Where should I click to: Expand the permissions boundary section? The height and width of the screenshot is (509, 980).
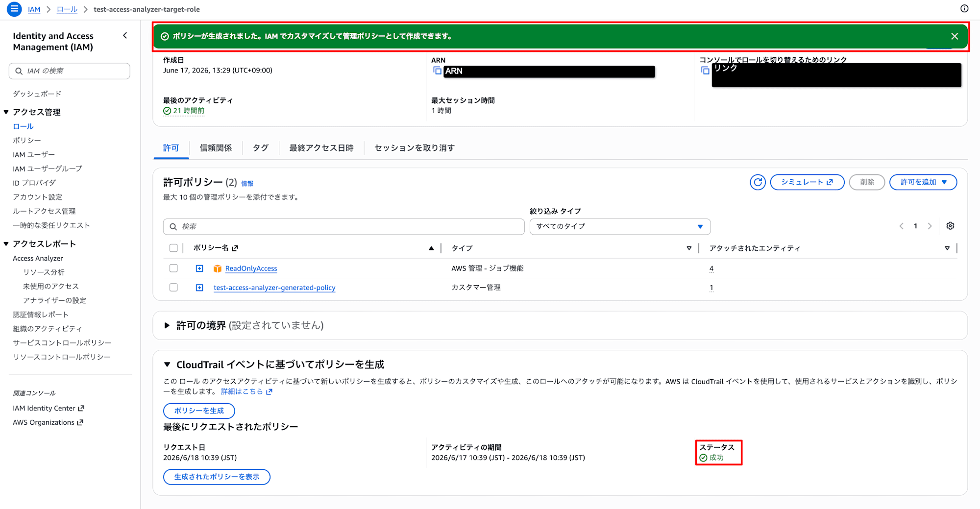[167, 325]
